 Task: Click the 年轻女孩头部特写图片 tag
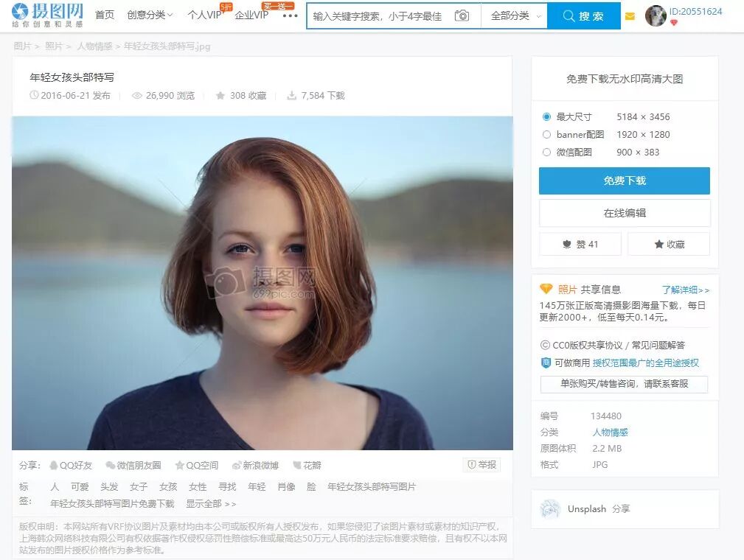tap(372, 486)
